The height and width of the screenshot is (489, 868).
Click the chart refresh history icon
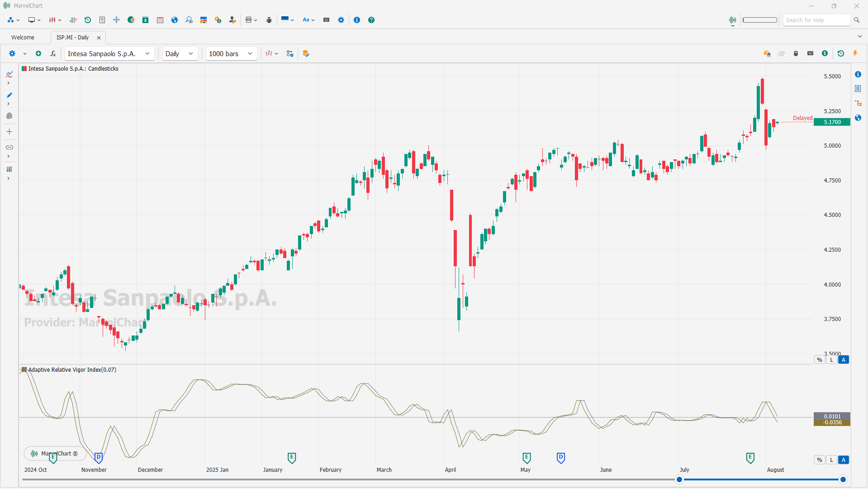point(841,53)
